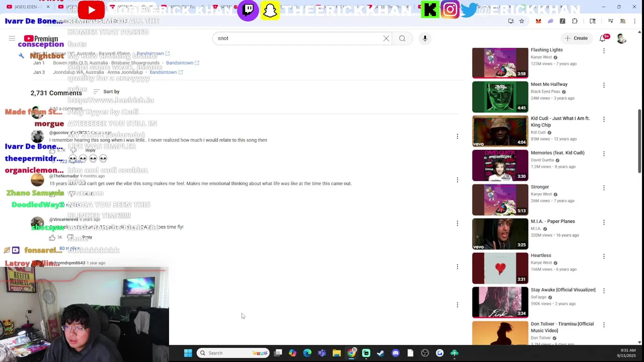644x362 pixels.
Task: Click the Windows taskbar Search box
Action: (x=232, y=353)
